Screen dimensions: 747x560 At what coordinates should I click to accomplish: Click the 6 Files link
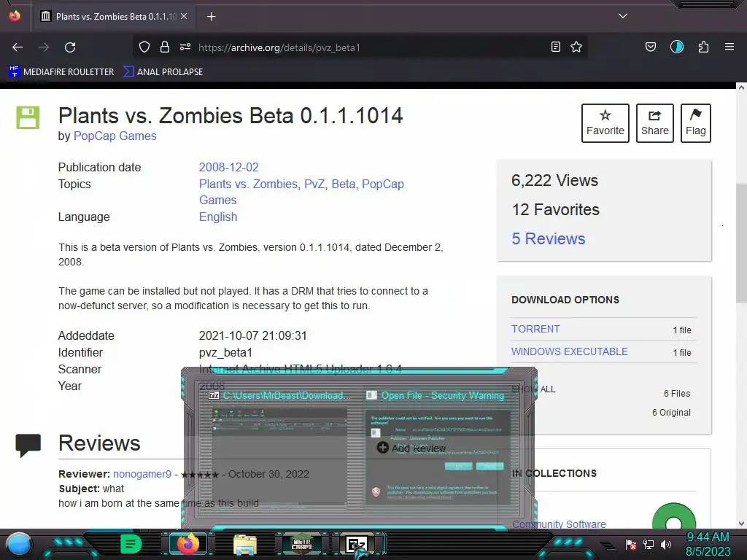tap(677, 393)
